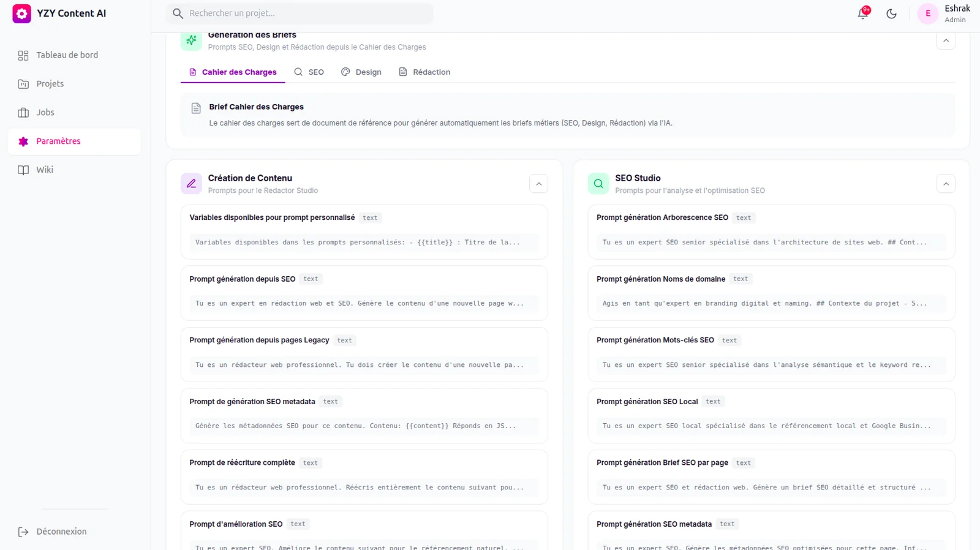Click the 'Prompts pour l'analyse et l'optimisation SEO' subtitle
The image size is (980, 550).
[690, 190]
